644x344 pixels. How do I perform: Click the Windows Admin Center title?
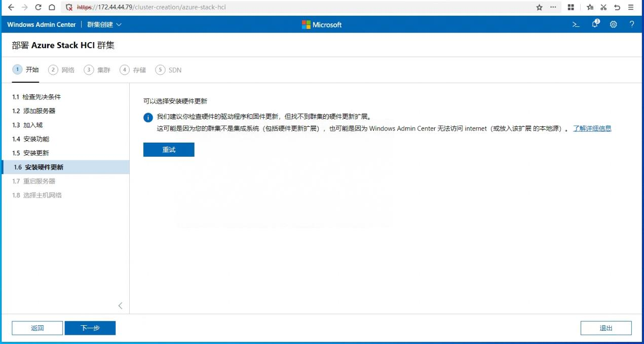pyautogui.click(x=42, y=24)
